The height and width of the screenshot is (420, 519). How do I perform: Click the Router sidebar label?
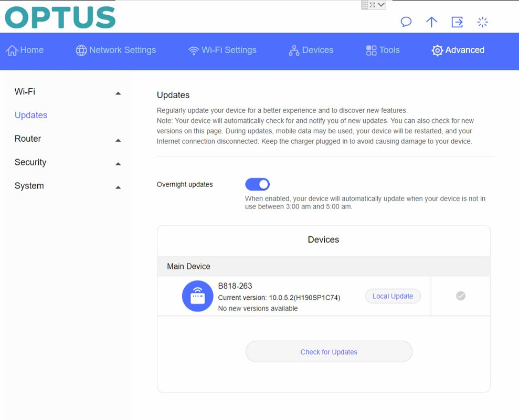coord(28,139)
